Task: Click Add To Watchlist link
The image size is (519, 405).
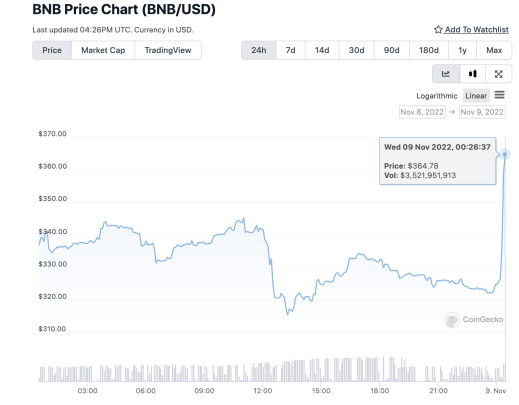Action: (476, 30)
